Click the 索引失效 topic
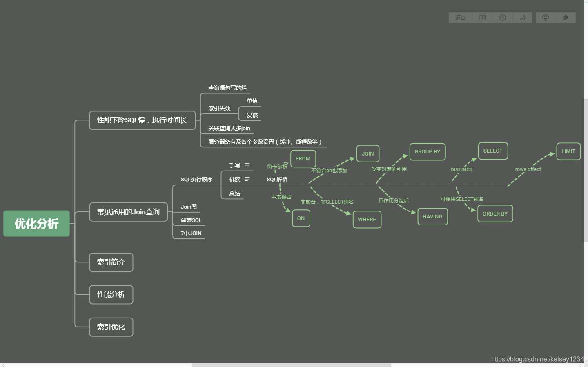Image resolution: width=588 pixels, height=367 pixels. (x=220, y=108)
